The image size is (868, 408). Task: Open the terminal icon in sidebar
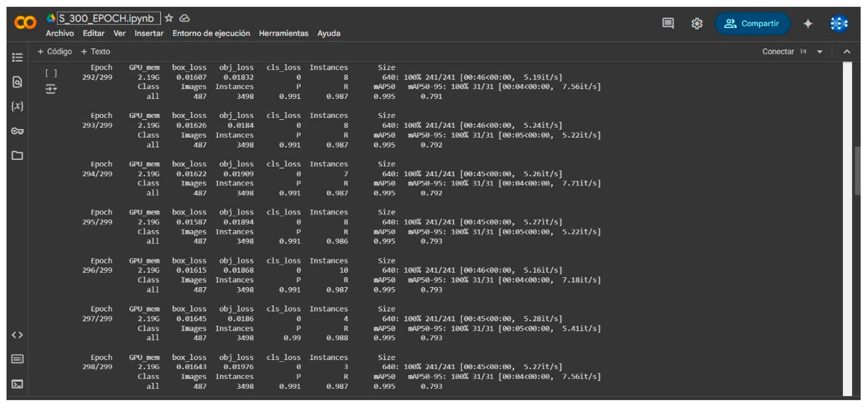17,384
